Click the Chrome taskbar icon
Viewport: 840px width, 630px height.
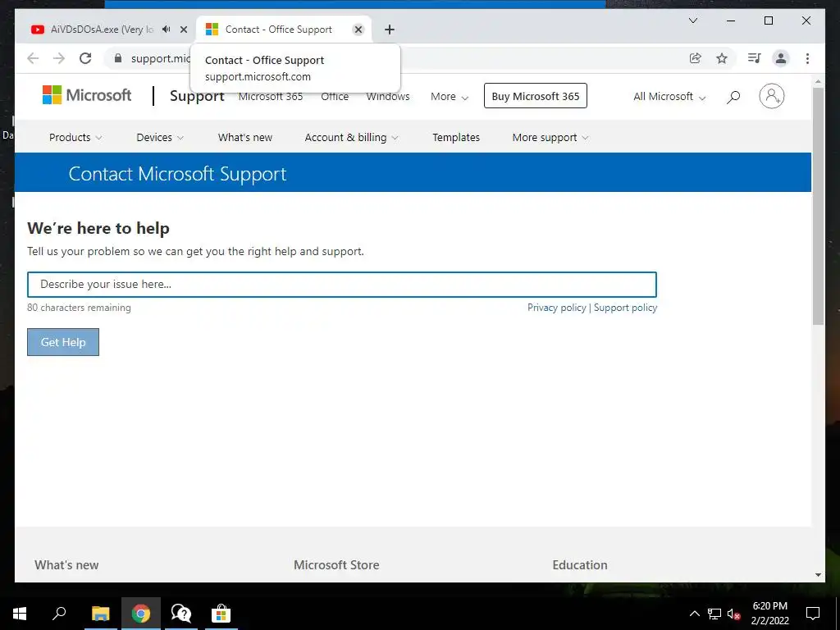click(x=141, y=614)
